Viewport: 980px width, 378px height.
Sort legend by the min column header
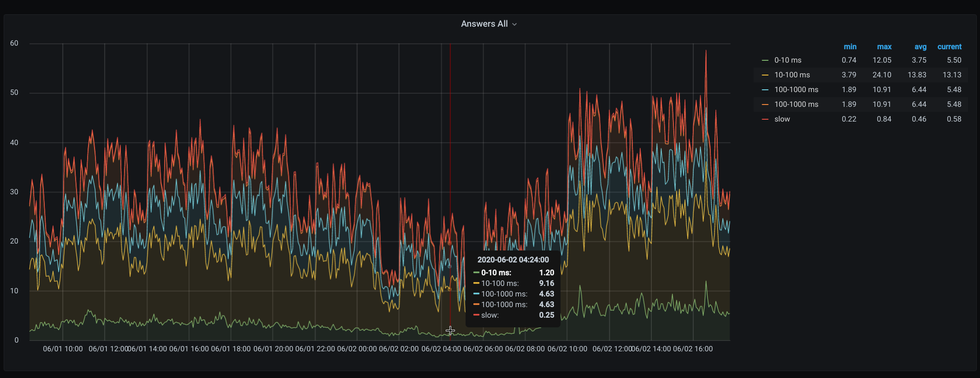coord(850,47)
